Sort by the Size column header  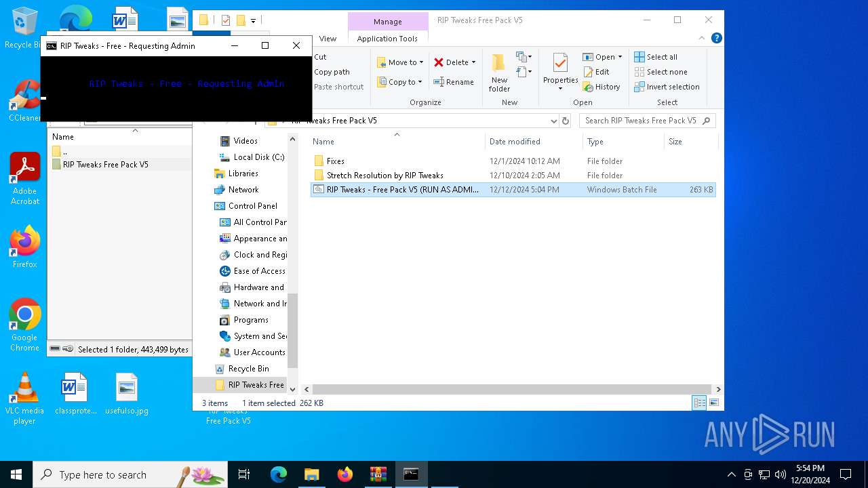690,142
